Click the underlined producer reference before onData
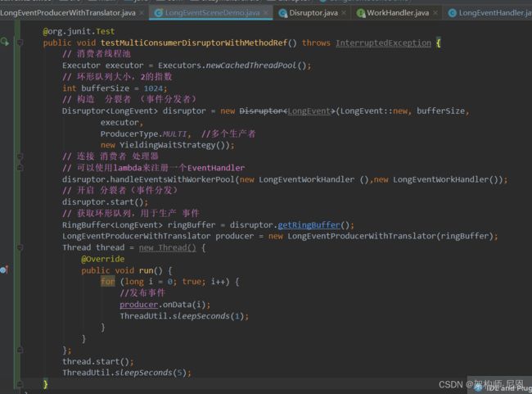This screenshot has height=394, width=532. (x=139, y=305)
